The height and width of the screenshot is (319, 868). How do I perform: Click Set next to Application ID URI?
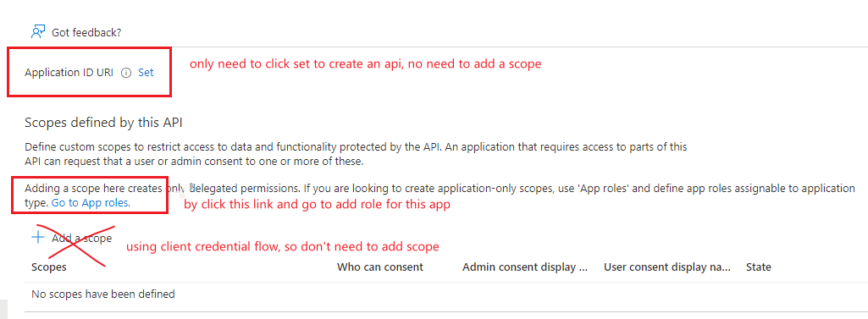click(146, 73)
